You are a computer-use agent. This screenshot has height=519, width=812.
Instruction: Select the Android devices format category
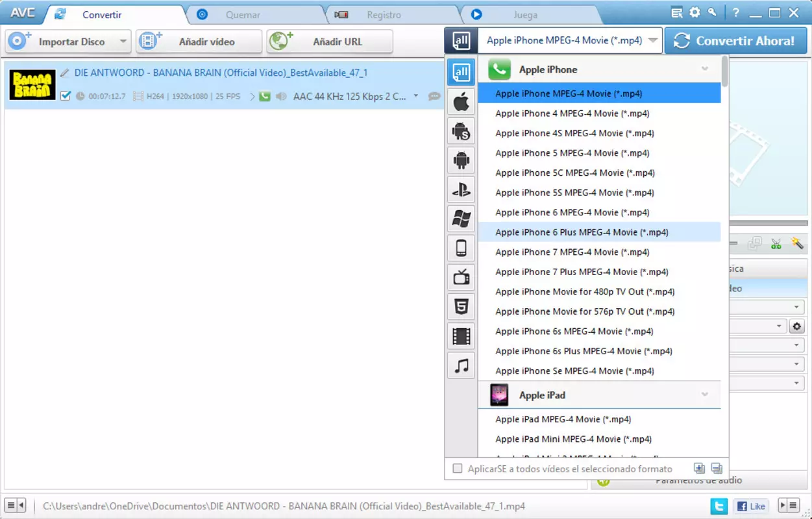pyautogui.click(x=461, y=160)
